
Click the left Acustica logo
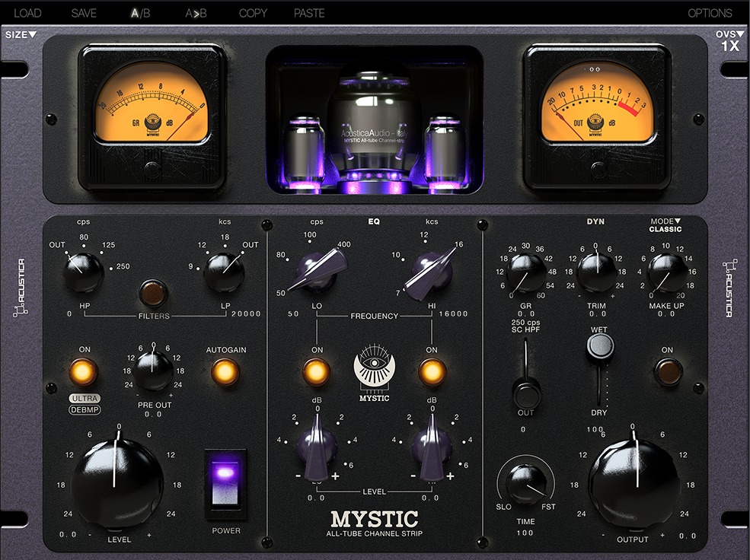tap(20, 288)
